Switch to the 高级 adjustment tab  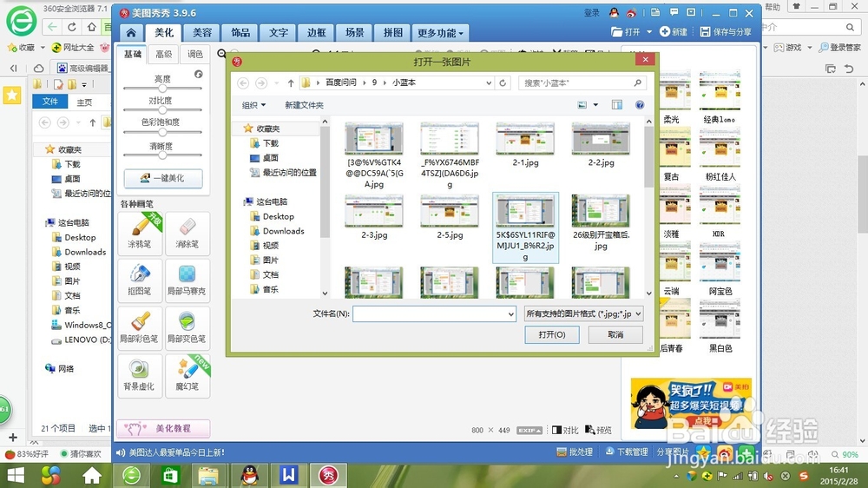[164, 54]
